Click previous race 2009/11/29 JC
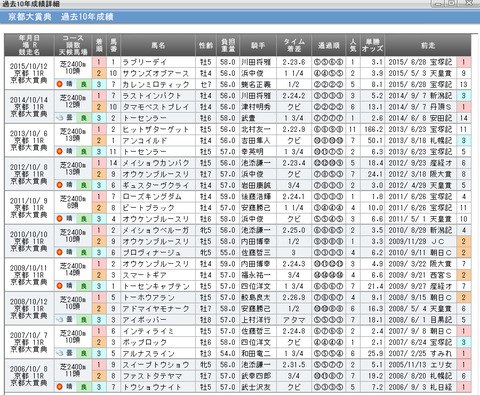This screenshot has height=395, width=480. (x=417, y=241)
